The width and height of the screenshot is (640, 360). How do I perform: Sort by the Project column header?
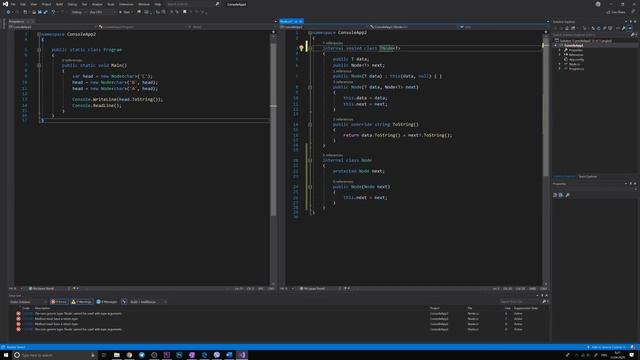pyautogui.click(x=435, y=308)
